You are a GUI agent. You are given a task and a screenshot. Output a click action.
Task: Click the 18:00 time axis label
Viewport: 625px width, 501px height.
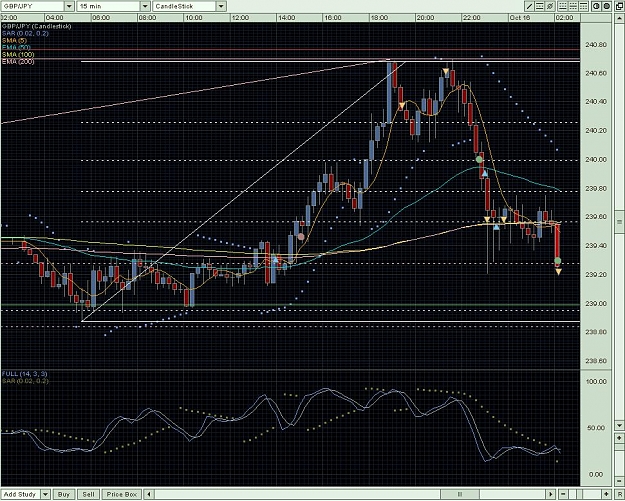379,18
